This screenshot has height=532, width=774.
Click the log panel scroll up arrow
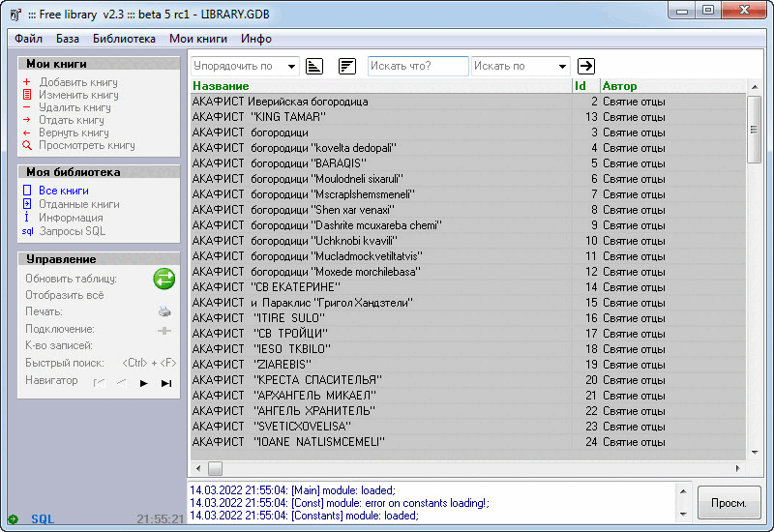click(x=683, y=491)
